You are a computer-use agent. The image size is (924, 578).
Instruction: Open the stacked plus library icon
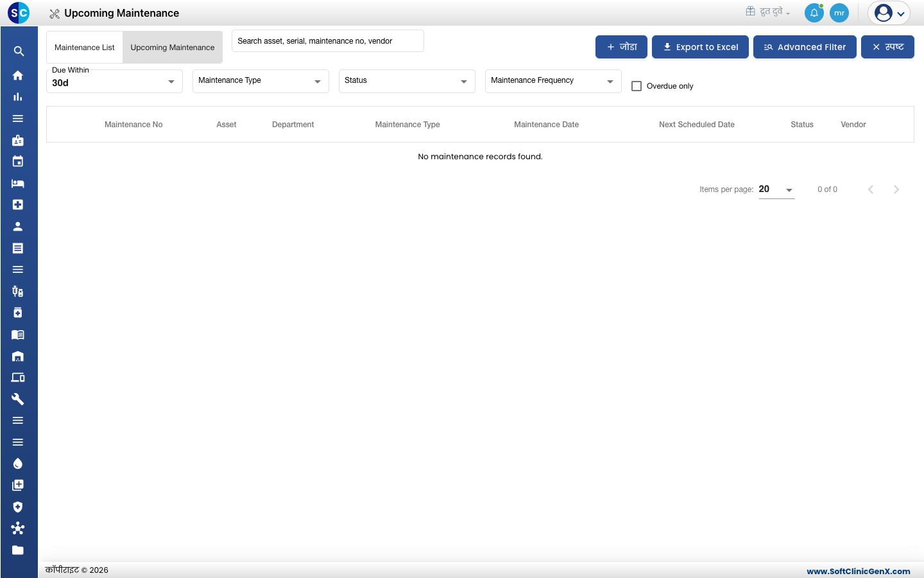18,485
